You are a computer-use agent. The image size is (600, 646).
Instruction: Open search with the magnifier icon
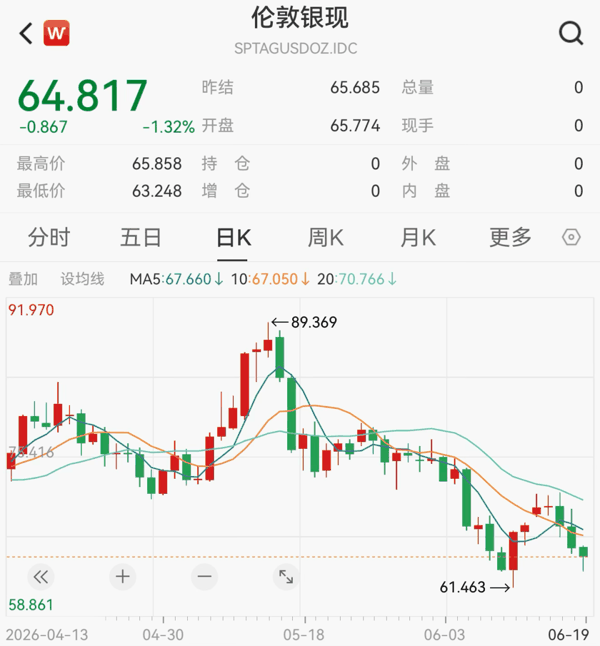pyautogui.click(x=571, y=33)
